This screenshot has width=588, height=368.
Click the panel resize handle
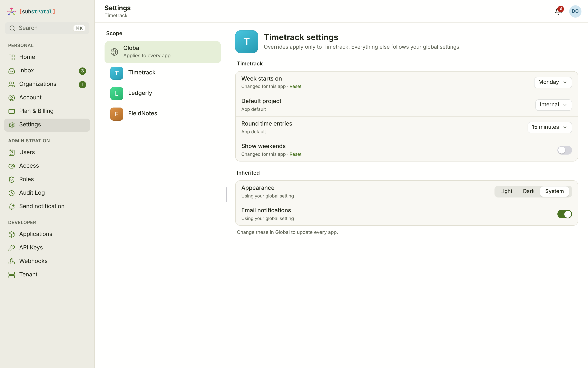pyautogui.click(x=226, y=195)
